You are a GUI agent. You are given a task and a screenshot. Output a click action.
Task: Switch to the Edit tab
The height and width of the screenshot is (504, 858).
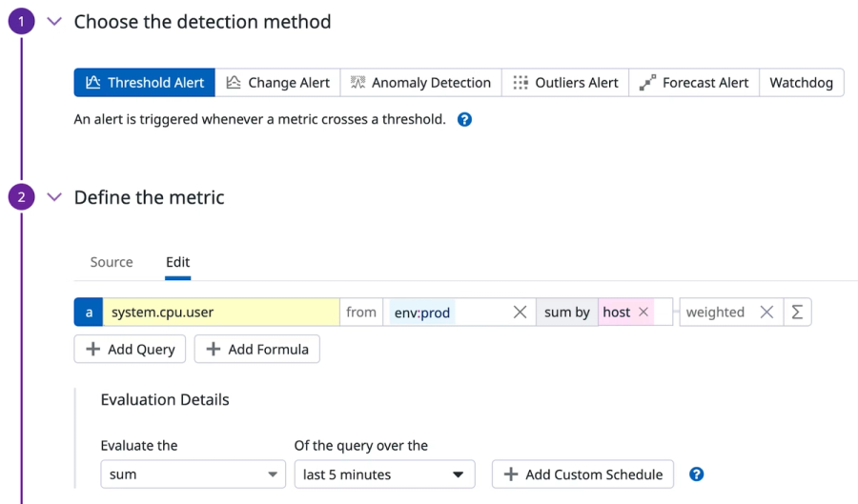coord(177,262)
